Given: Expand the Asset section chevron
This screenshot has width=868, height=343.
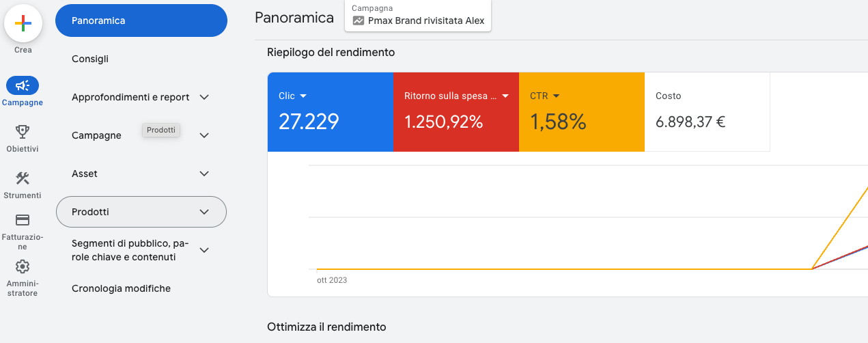Looking at the screenshot, I should (204, 174).
